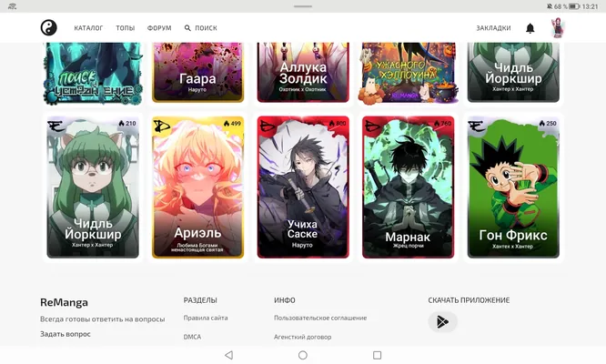
Task: Click the search magnifier icon
Action: click(x=187, y=28)
